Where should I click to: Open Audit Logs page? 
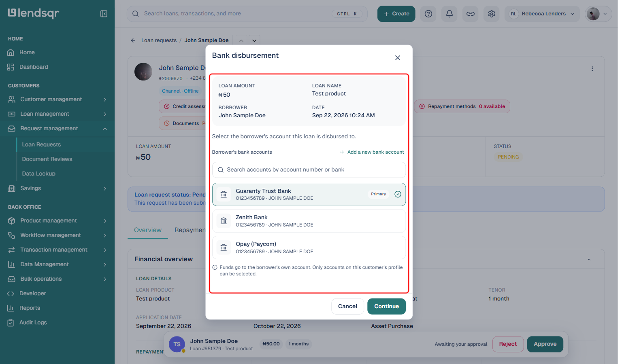point(33,323)
